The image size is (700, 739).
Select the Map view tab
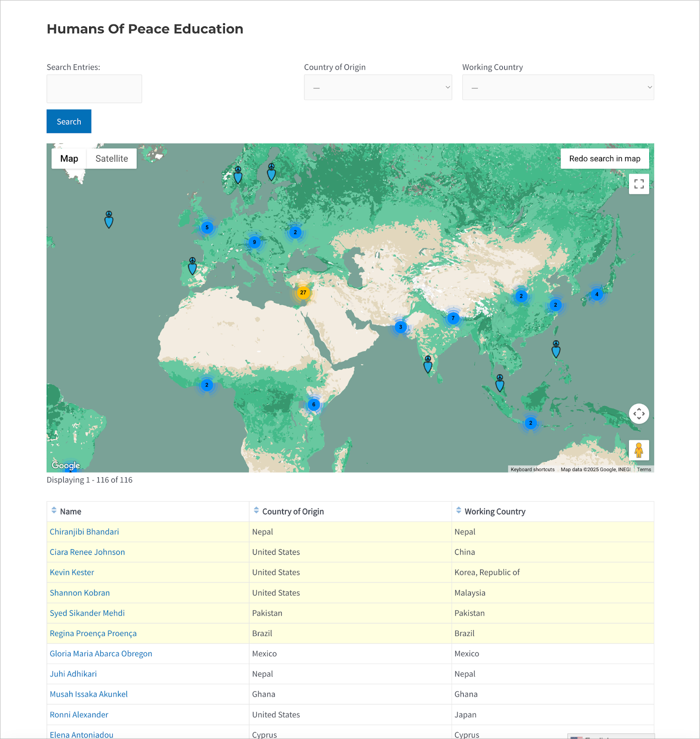(69, 158)
